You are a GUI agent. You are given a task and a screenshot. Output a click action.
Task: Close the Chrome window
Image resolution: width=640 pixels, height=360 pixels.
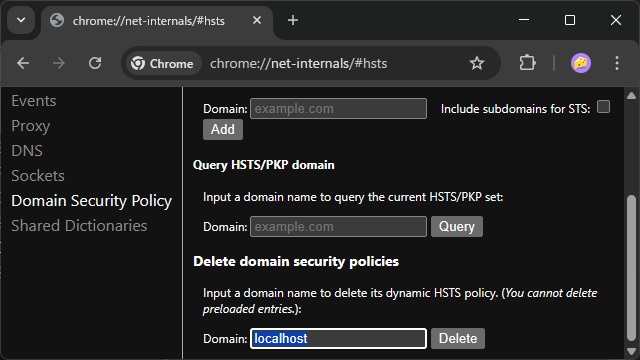616,20
